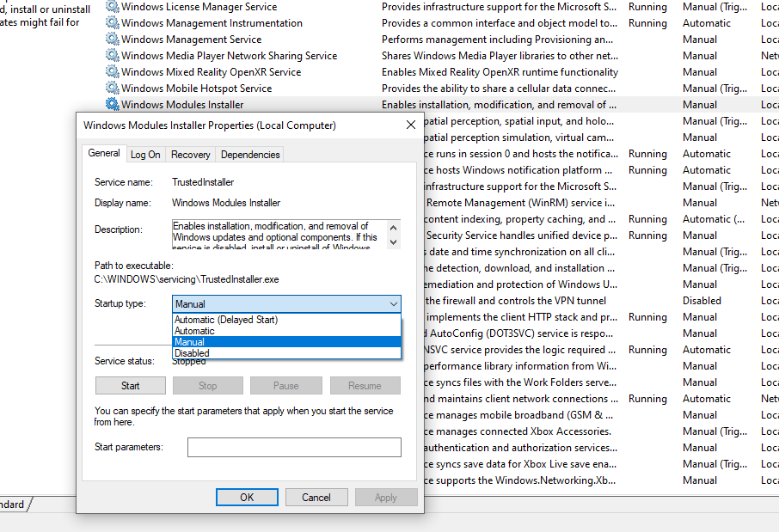Click the Windows Mixed Reality OpenXR Service gear icon
Screen dimensions: 779x532
coord(113,72)
